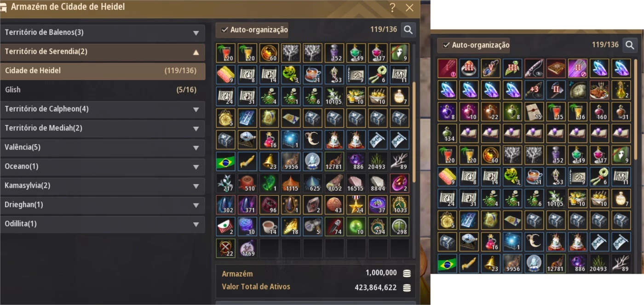Viewport: 644px width, 305px height.
Task: Expand Território de Balenos(3) list
Action: (103, 33)
